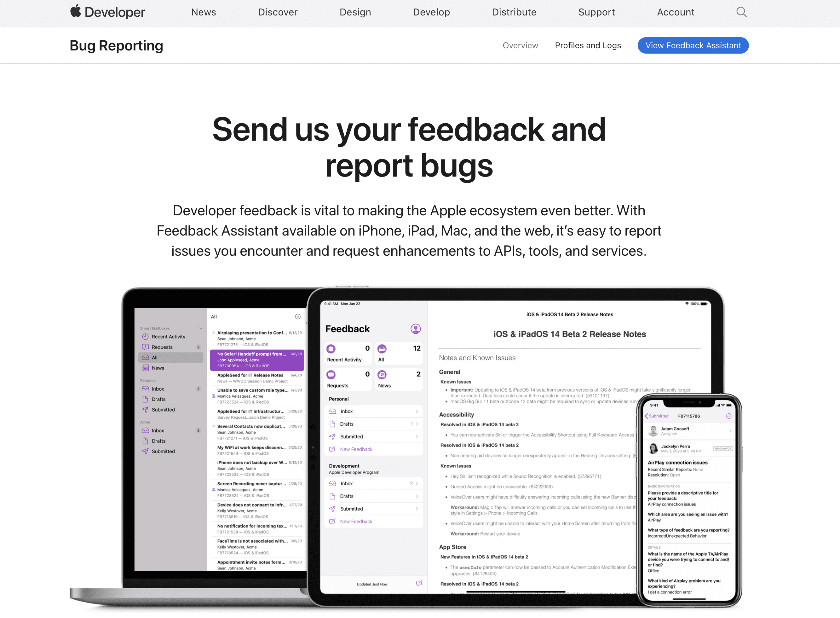Viewport: 840px width, 618px height.
Task: Click the Submitted folder icon in sidebar
Action: coord(145,409)
